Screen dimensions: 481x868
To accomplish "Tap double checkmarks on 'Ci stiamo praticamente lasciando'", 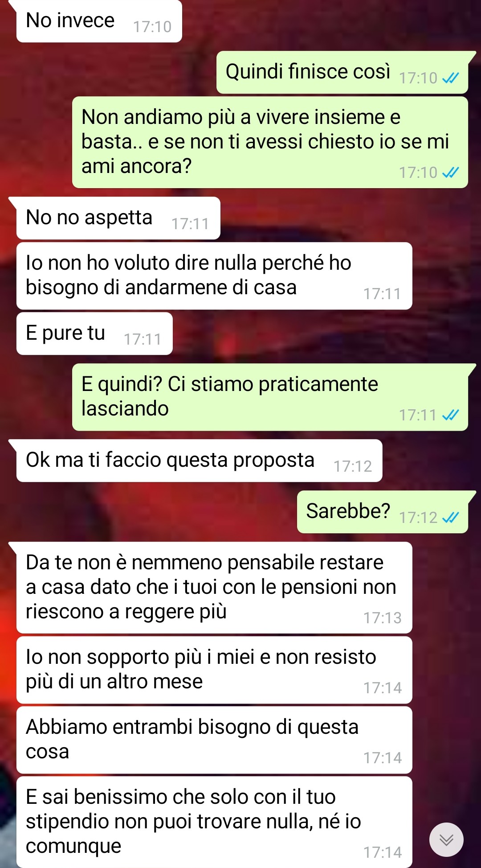I will [x=450, y=415].
